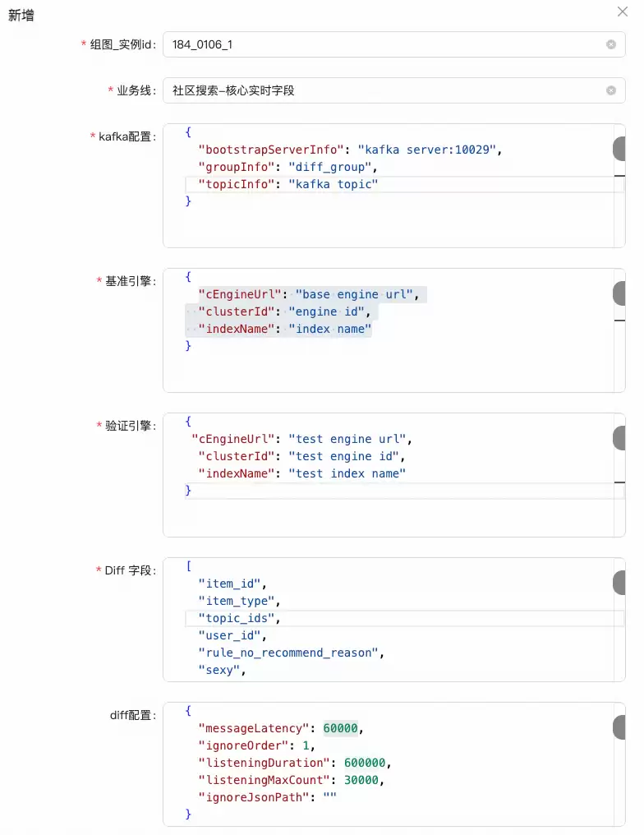Click the Diff 字段 editor scrollbar handle
This screenshot has width=644, height=835.
[x=619, y=583]
